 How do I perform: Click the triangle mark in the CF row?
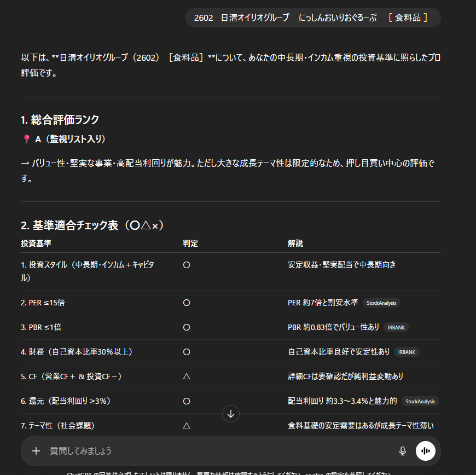pos(187,376)
